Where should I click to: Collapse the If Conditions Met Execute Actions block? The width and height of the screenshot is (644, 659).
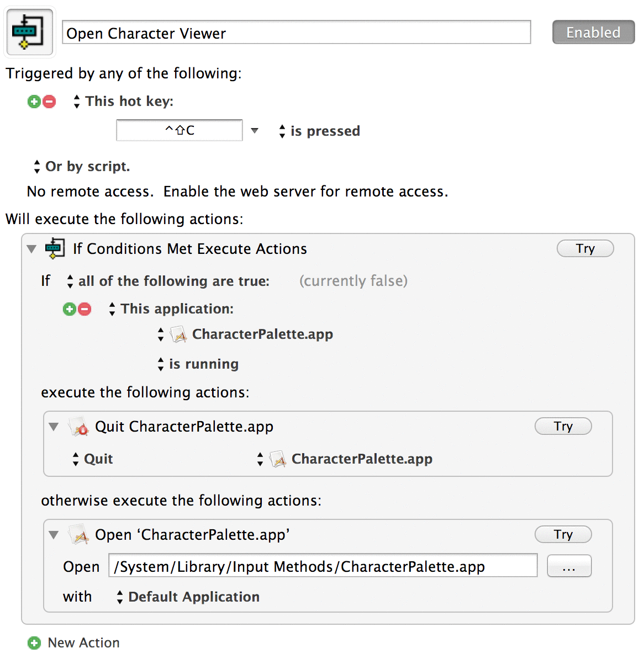[x=32, y=249]
